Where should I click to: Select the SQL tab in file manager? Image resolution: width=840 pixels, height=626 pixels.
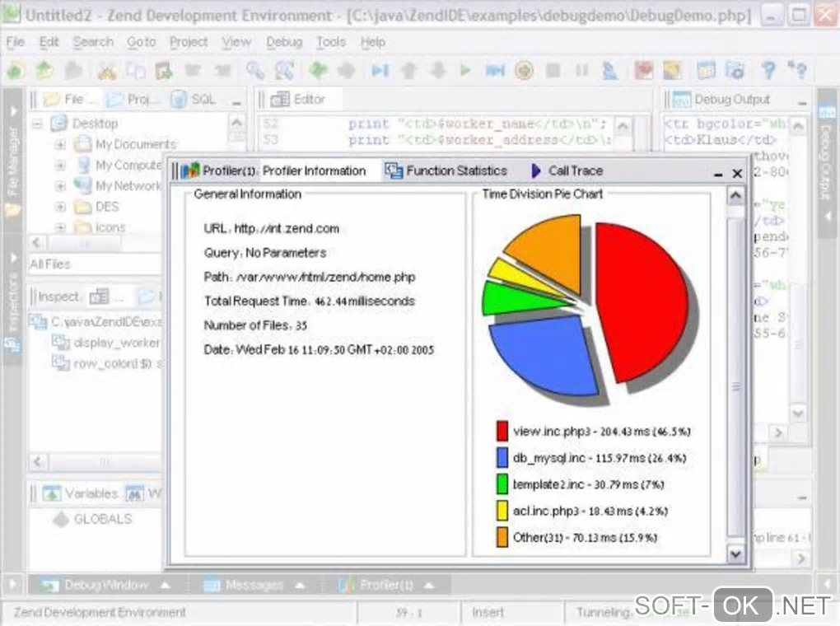coord(194,99)
